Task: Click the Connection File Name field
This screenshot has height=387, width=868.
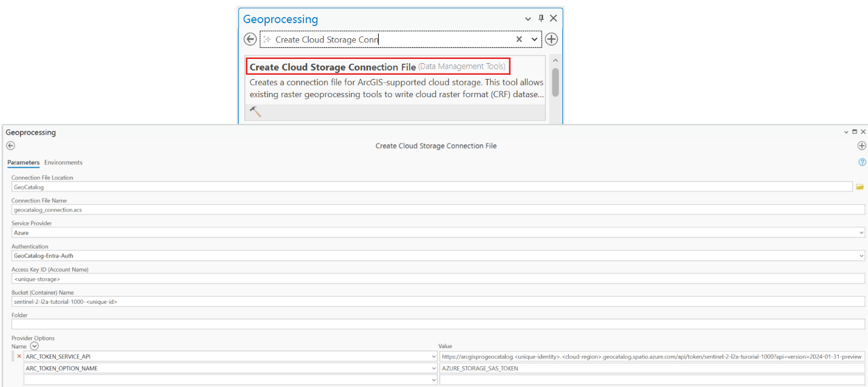Action: click(438, 210)
